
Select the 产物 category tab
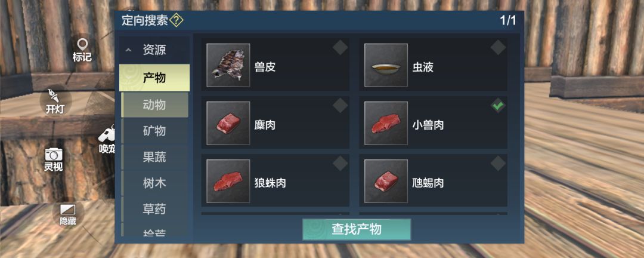(154, 78)
